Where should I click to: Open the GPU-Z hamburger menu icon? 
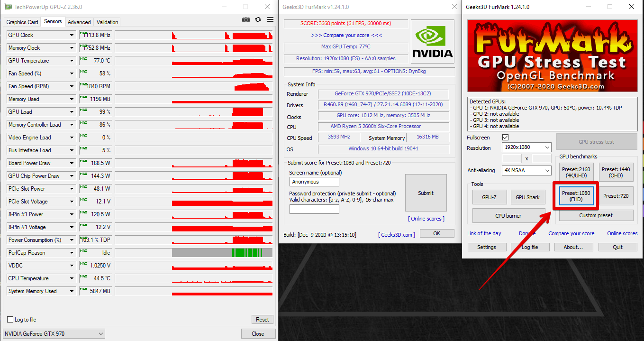(x=270, y=19)
